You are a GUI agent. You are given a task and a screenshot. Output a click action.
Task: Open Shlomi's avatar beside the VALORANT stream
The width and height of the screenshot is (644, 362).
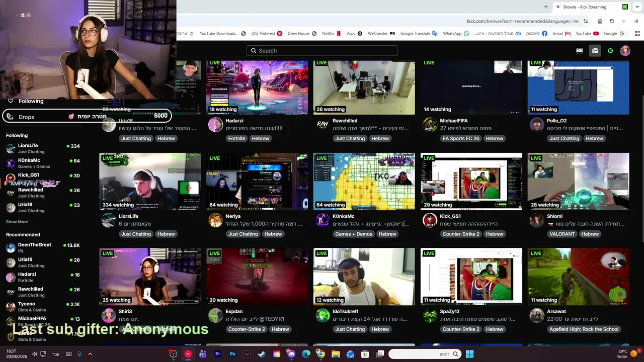click(x=537, y=220)
